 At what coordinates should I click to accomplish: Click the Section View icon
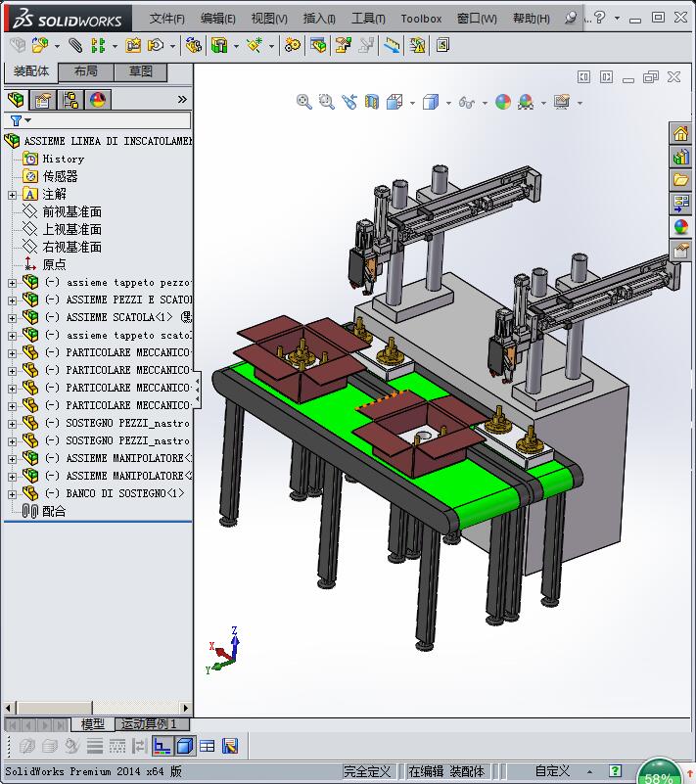click(x=372, y=102)
